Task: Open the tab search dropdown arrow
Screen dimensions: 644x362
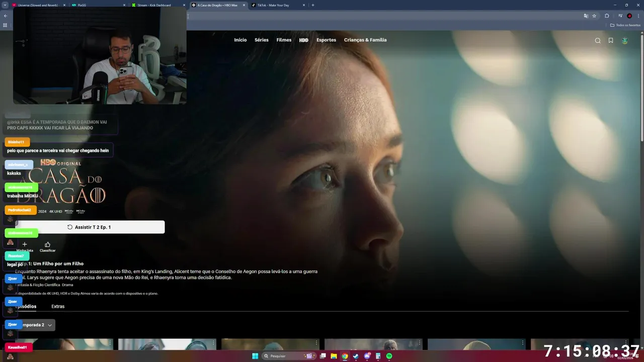Action: [x=5, y=5]
